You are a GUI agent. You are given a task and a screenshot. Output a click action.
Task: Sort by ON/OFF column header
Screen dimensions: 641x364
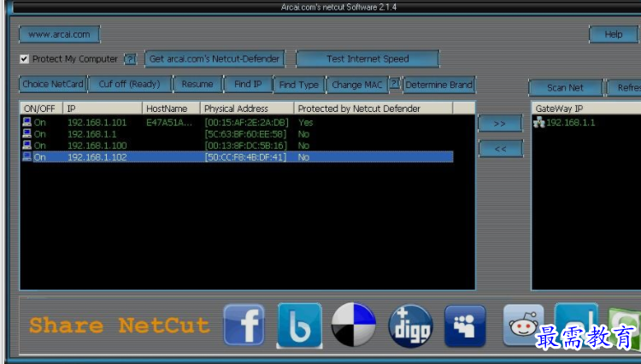41,109
